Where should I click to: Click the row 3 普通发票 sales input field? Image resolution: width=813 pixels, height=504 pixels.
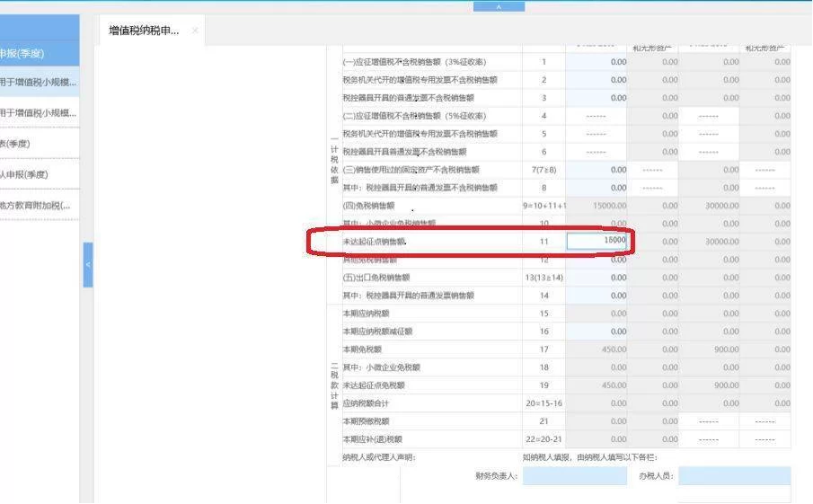click(598, 98)
